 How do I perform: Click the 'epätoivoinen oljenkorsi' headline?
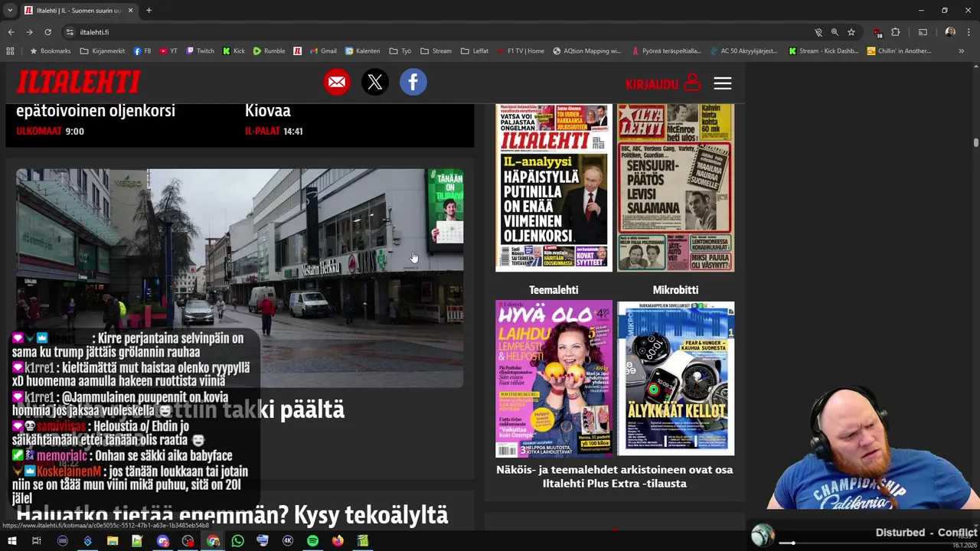[x=96, y=111]
